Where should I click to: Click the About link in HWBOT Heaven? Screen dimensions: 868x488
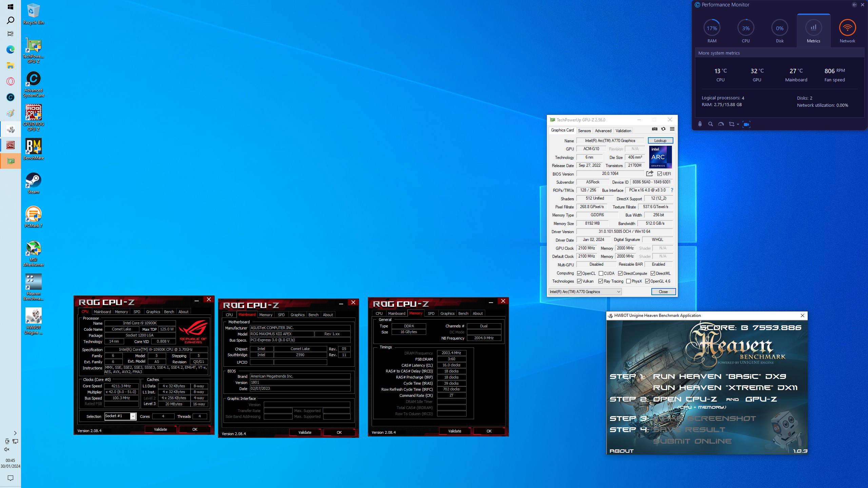pos(622,451)
